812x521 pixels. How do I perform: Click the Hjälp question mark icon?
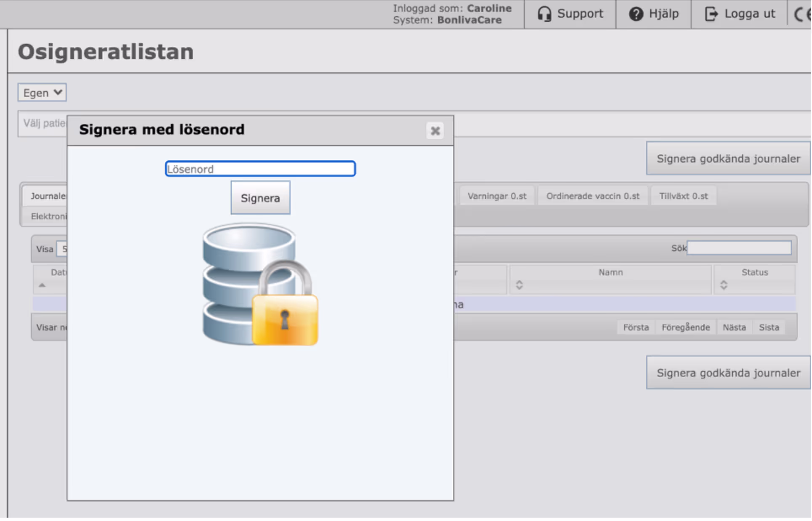[x=636, y=14]
